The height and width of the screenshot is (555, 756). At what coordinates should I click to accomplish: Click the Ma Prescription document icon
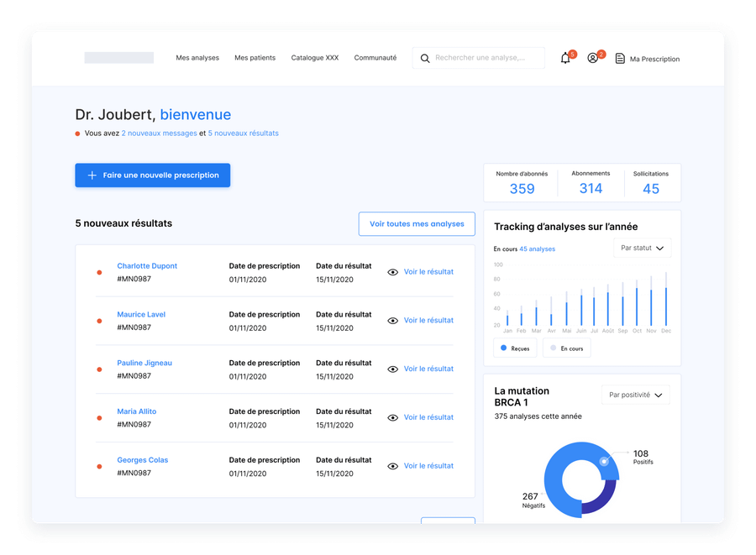[x=620, y=59]
